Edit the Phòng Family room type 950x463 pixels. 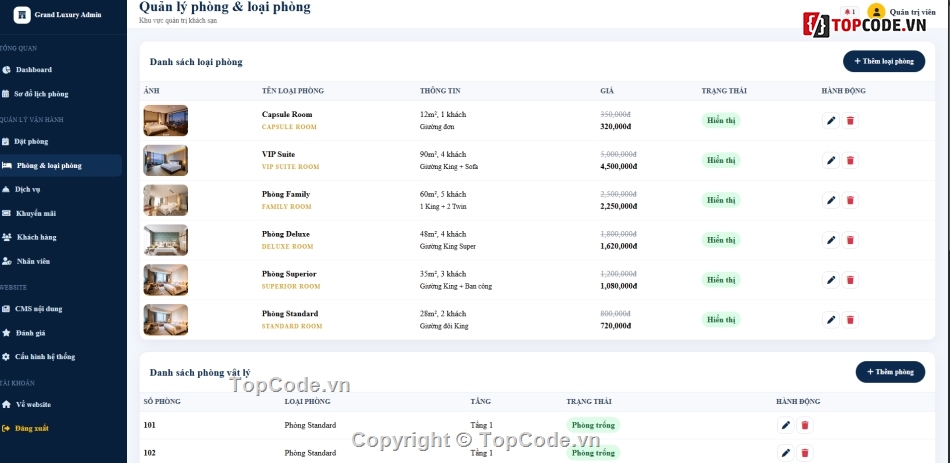(x=831, y=201)
